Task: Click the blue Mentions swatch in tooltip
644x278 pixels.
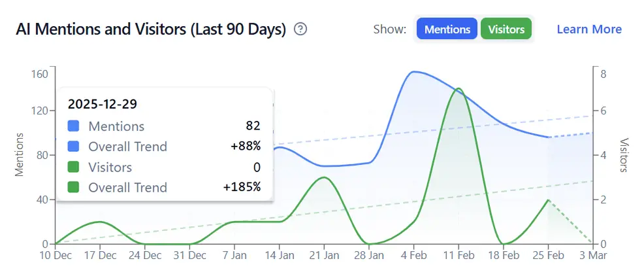Action: [74, 126]
